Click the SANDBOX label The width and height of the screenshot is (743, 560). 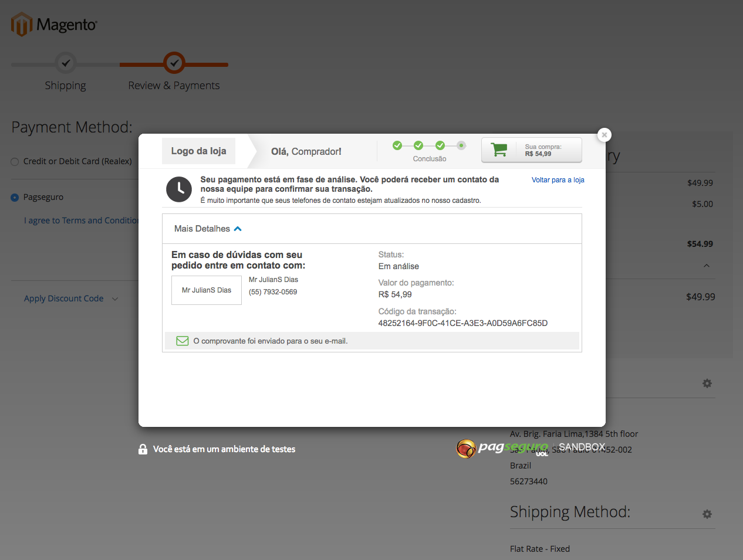[582, 447]
